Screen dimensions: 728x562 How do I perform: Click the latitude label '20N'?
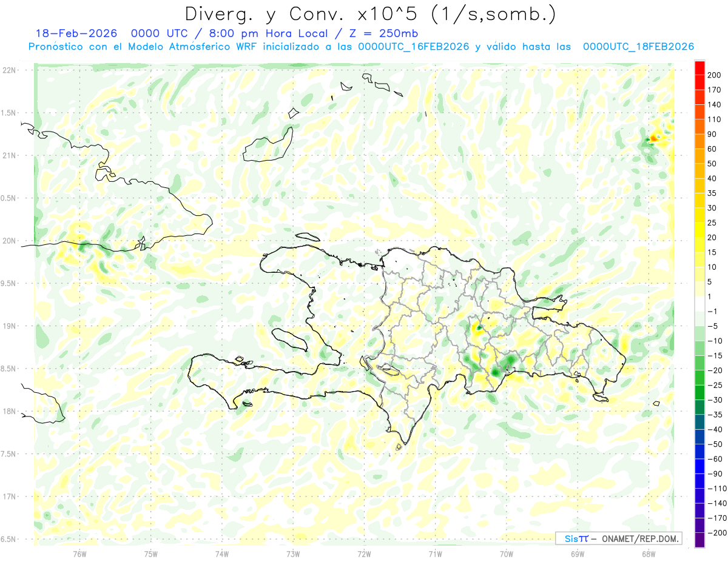coord(9,241)
